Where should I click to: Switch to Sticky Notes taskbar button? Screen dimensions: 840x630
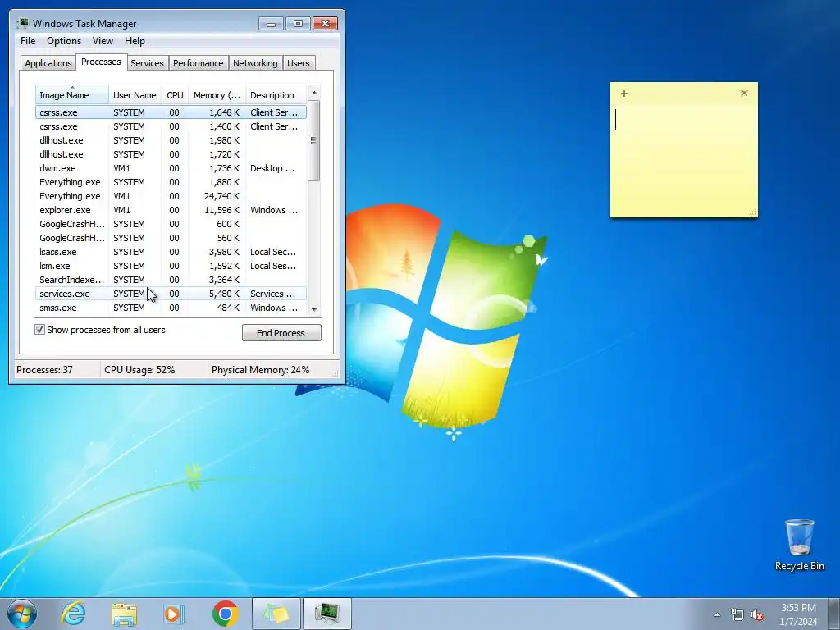[276, 614]
